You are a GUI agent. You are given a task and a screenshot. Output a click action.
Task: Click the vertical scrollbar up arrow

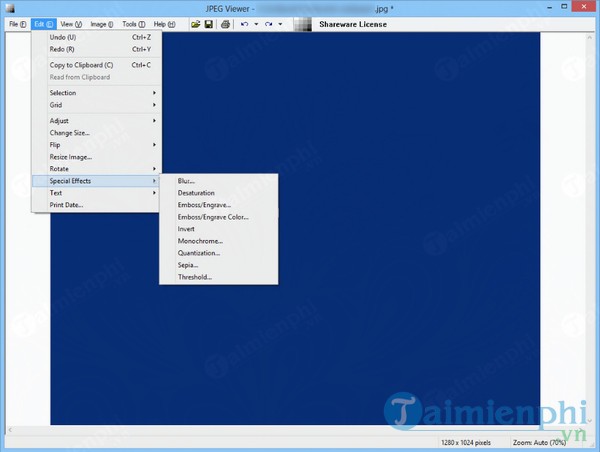pyautogui.click(x=590, y=38)
